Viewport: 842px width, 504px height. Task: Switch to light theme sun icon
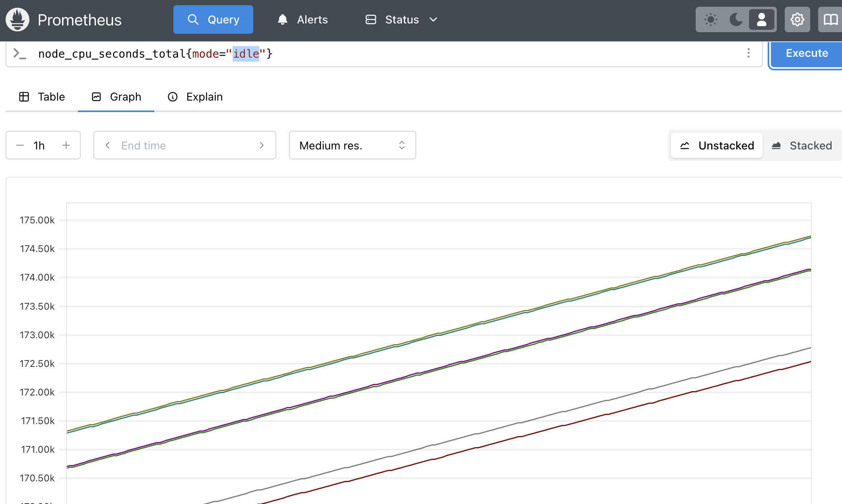tap(710, 19)
